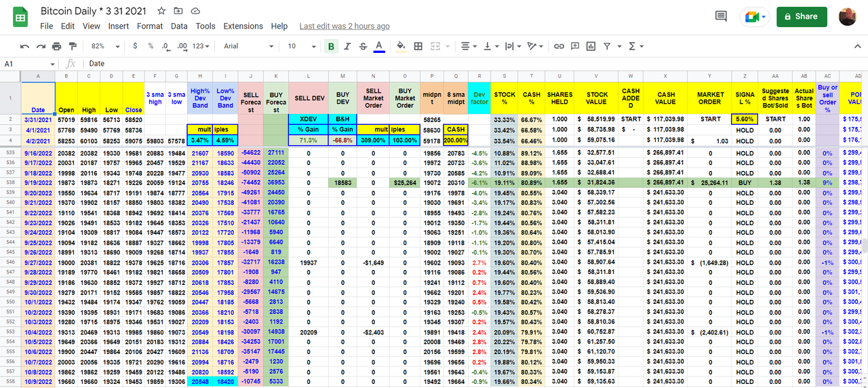Viewport: 868px width, 388px height.
Task: Click the Merge cells icon
Action: tap(436, 46)
